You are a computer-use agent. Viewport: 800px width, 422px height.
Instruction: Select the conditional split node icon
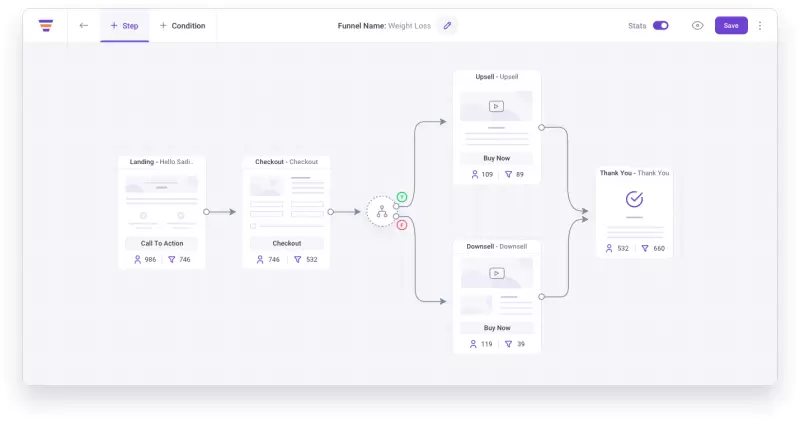pyautogui.click(x=382, y=211)
